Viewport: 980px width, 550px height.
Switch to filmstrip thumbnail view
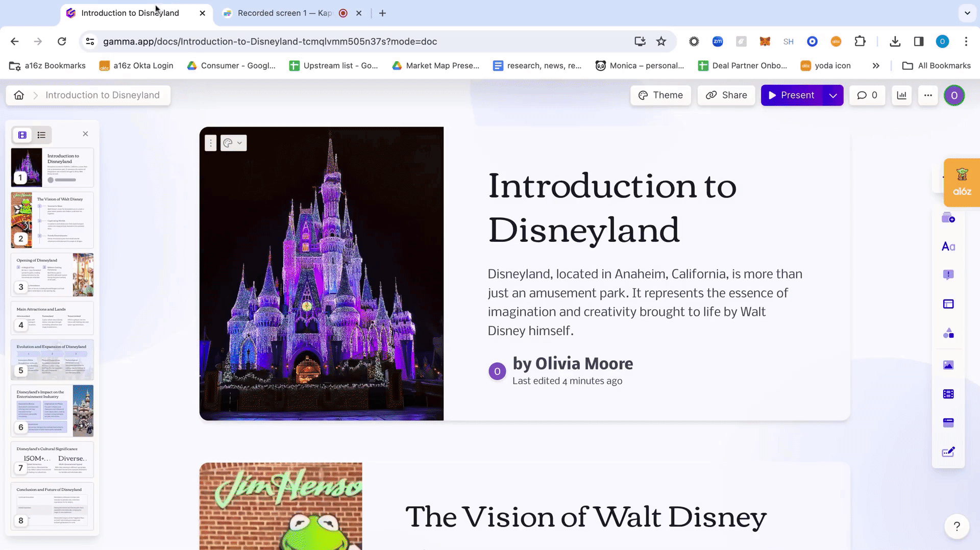point(22,135)
